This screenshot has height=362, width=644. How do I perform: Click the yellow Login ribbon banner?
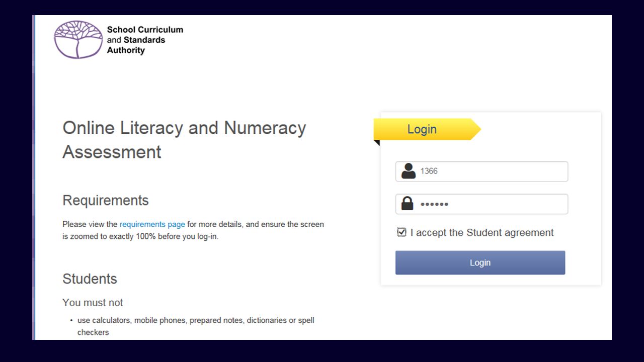pyautogui.click(x=427, y=129)
